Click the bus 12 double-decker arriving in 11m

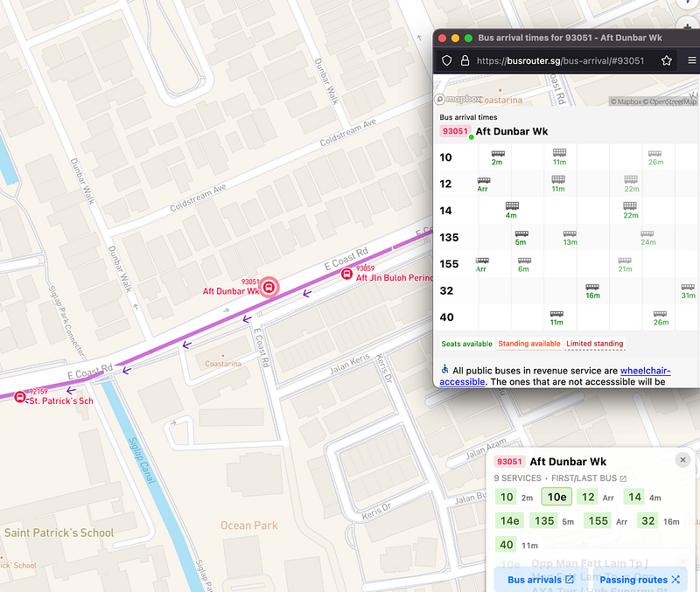pyautogui.click(x=558, y=179)
